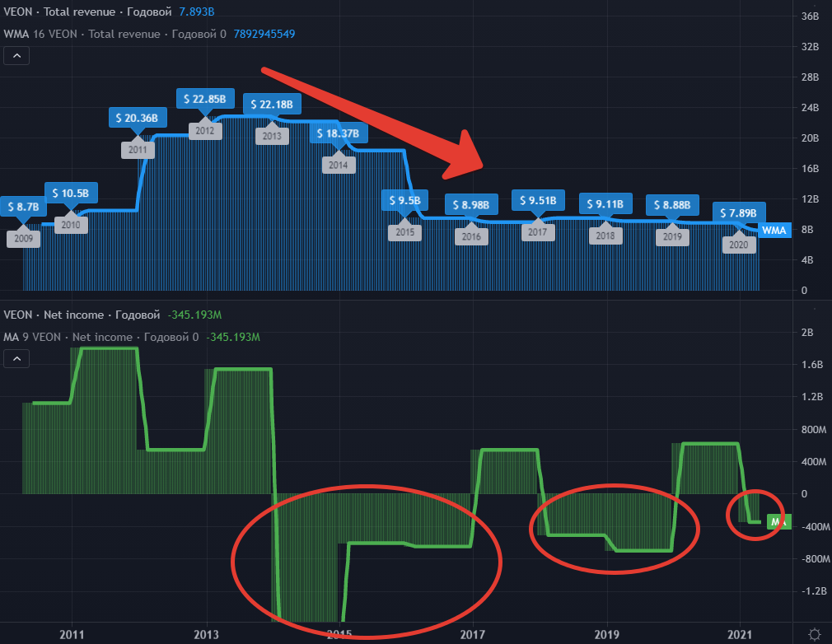Viewport: 832px width, 644px height.
Task: Click the -800M net income scale value
Action: pos(816,558)
